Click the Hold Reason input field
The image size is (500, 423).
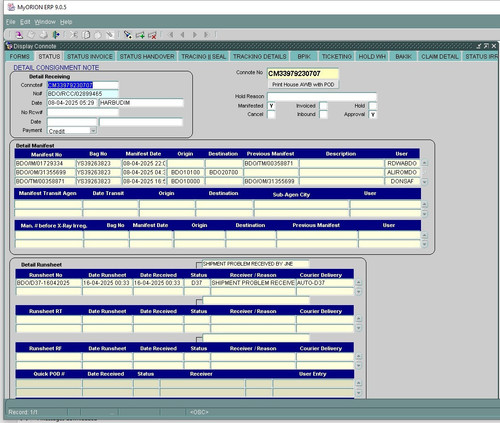coord(322,97)
